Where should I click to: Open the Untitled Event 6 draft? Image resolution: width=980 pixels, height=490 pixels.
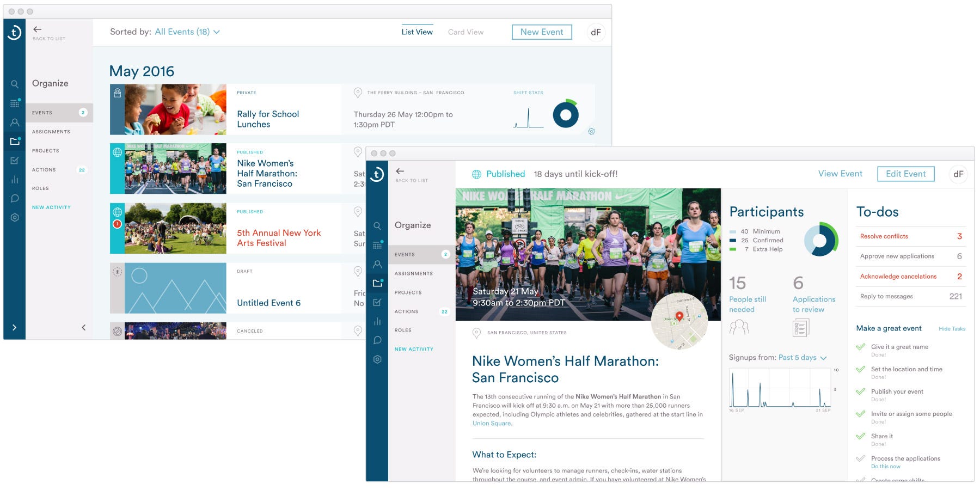(x=268, y=303)
